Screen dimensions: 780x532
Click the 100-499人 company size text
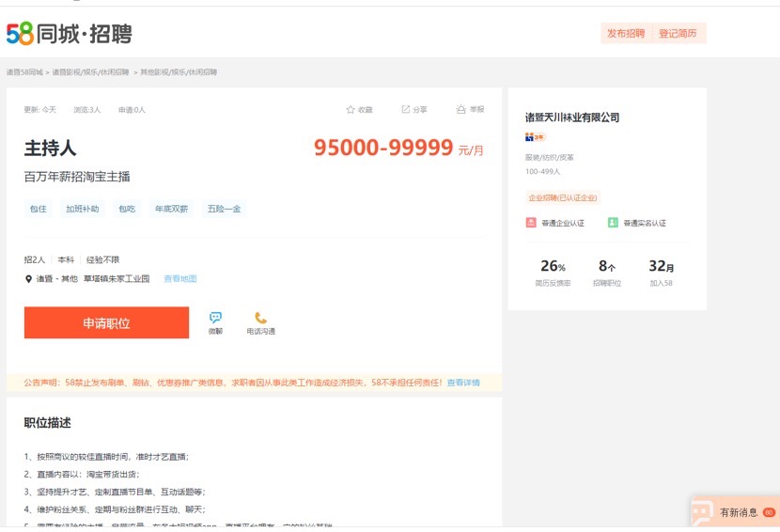(543, 171)
